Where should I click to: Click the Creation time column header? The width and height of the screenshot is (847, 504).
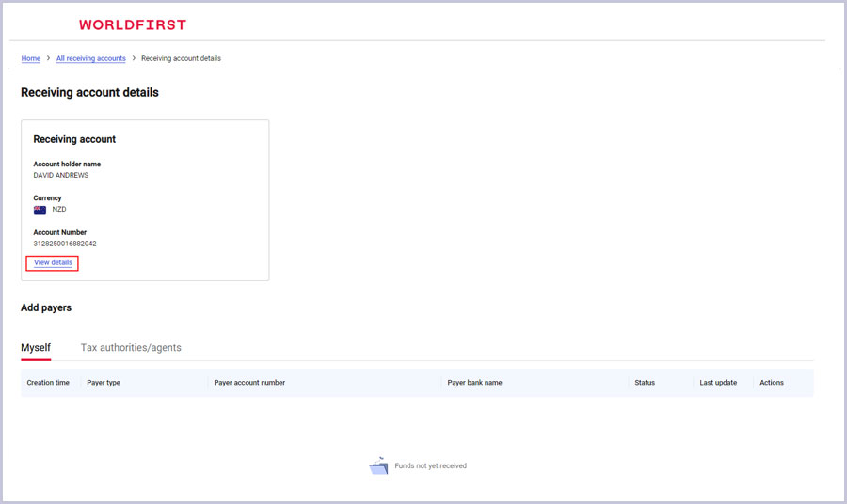[x=48, y=383]
